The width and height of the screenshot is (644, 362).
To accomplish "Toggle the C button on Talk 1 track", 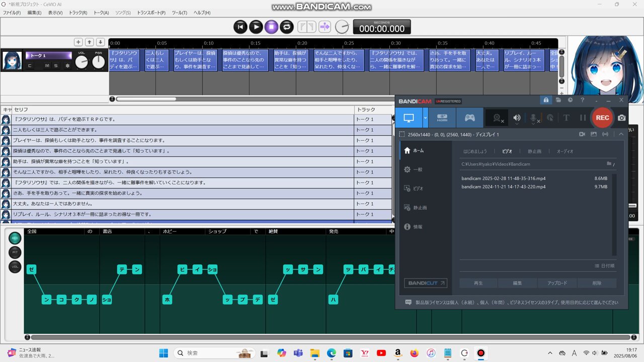I will point(30,66).
